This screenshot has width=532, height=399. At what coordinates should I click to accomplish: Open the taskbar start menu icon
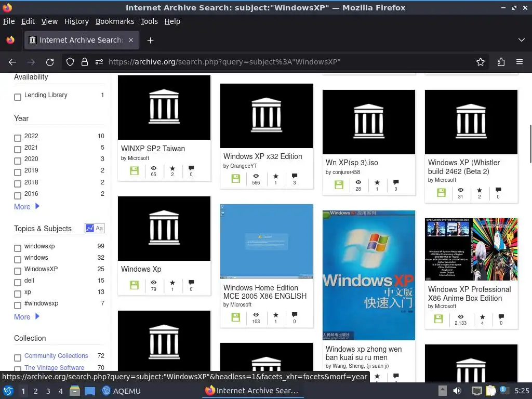(x=8, y=391)
